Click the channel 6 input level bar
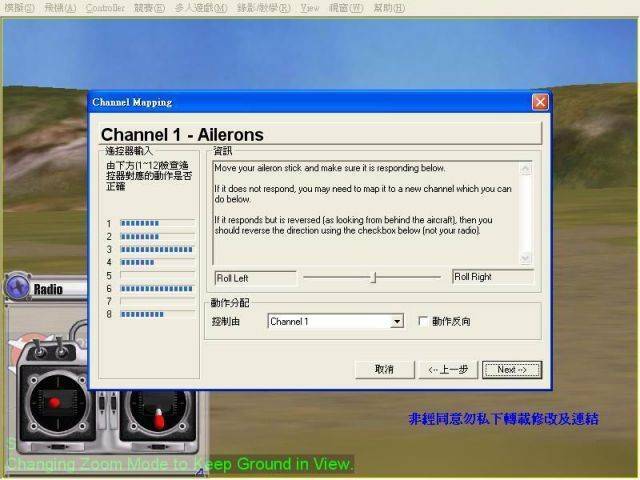 click(158, 289)
